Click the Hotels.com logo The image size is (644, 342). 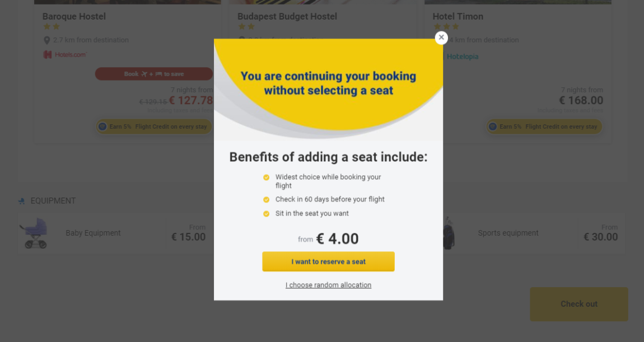click(x=66, y=55)
